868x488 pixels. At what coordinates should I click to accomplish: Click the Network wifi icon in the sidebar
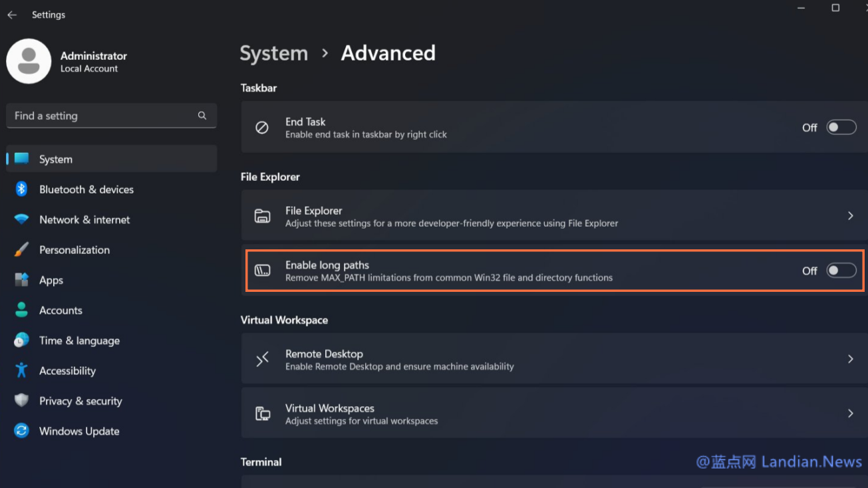pyautogui.click(x=21, y=219)
